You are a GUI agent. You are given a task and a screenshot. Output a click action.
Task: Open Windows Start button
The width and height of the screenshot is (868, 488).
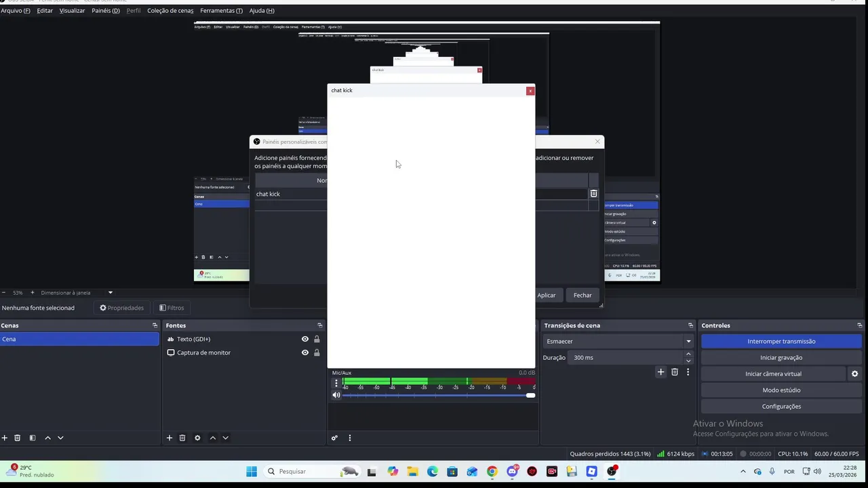point(252,472)
